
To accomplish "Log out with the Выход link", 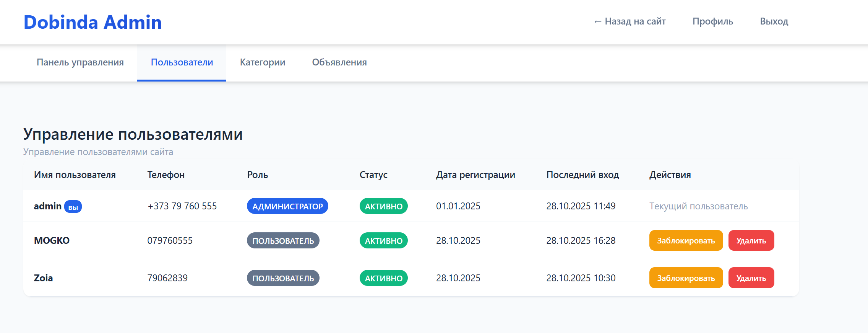I will (774, 21).
